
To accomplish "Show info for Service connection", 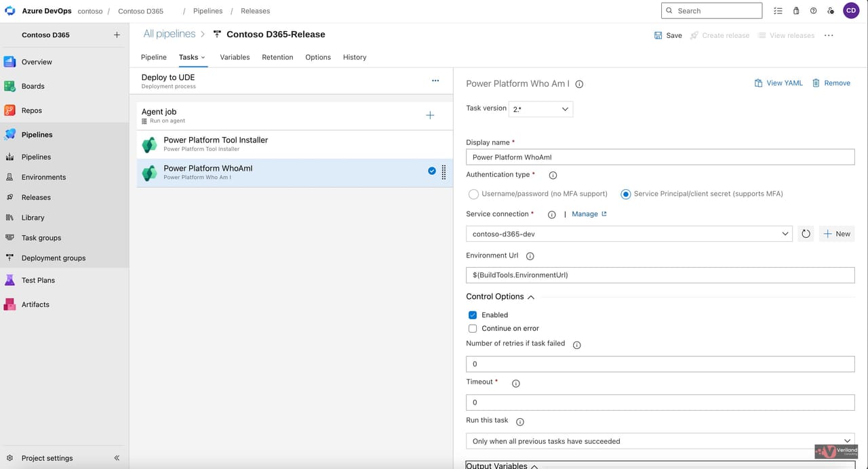I will (551, 215).
